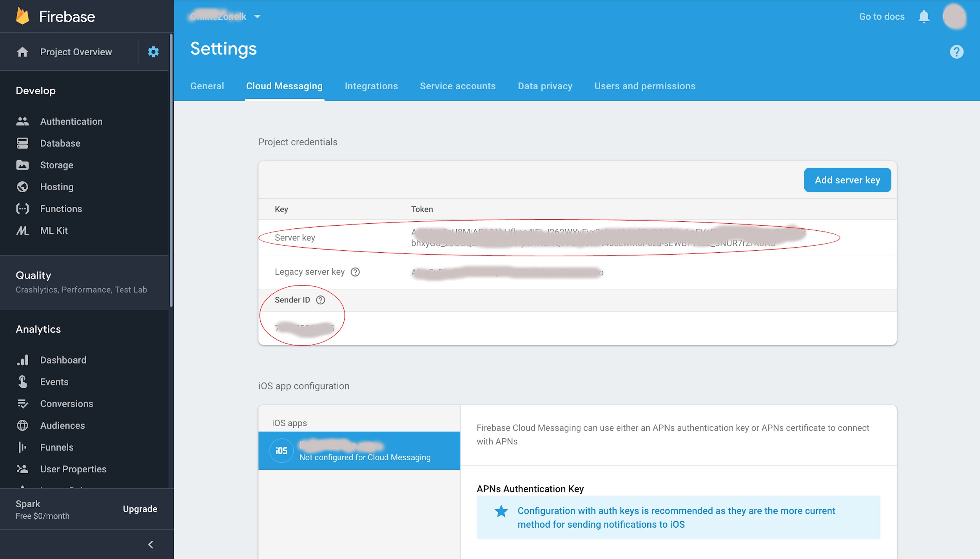The height and width of the screenshot is (559, 980).
Task: Open Functions in Develop section
Action: coord(61,209)
